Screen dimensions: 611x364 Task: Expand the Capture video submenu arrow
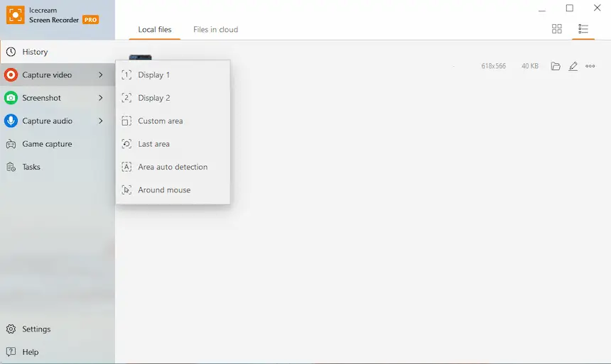[x=101, y=75]
